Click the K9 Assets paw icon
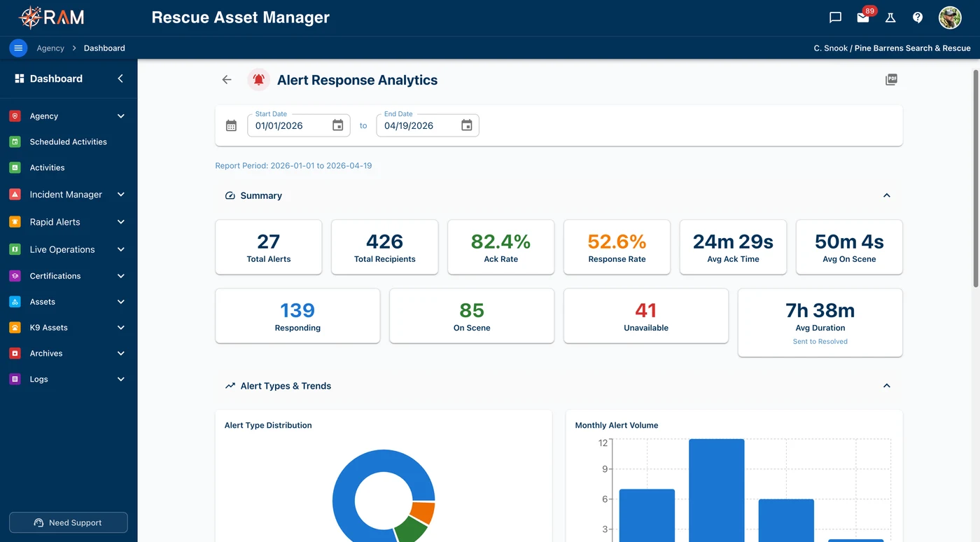This screenshot has width=980, height=542. [x=15, y=328]
